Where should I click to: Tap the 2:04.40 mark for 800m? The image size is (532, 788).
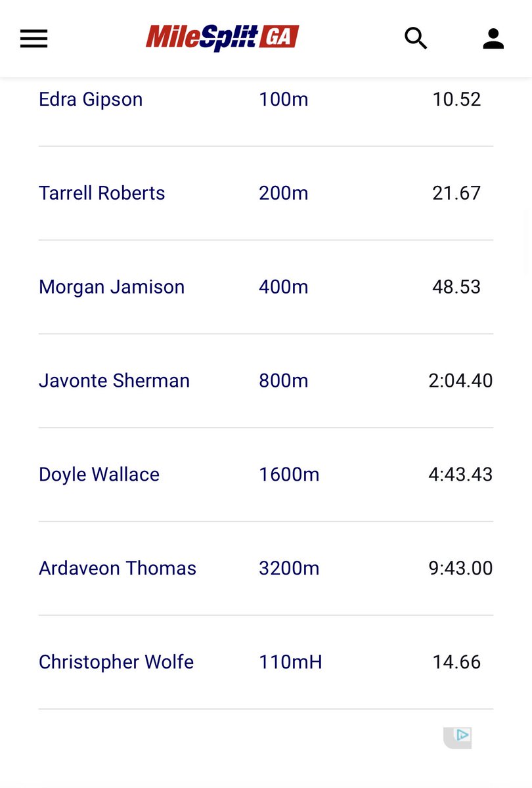coord(460,381)
